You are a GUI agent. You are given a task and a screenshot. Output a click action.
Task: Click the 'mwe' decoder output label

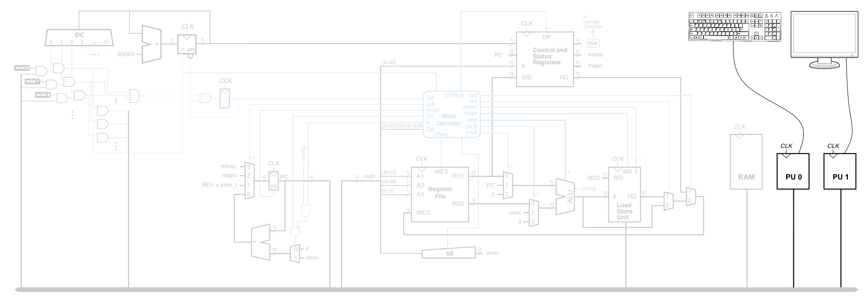[471, 113]
